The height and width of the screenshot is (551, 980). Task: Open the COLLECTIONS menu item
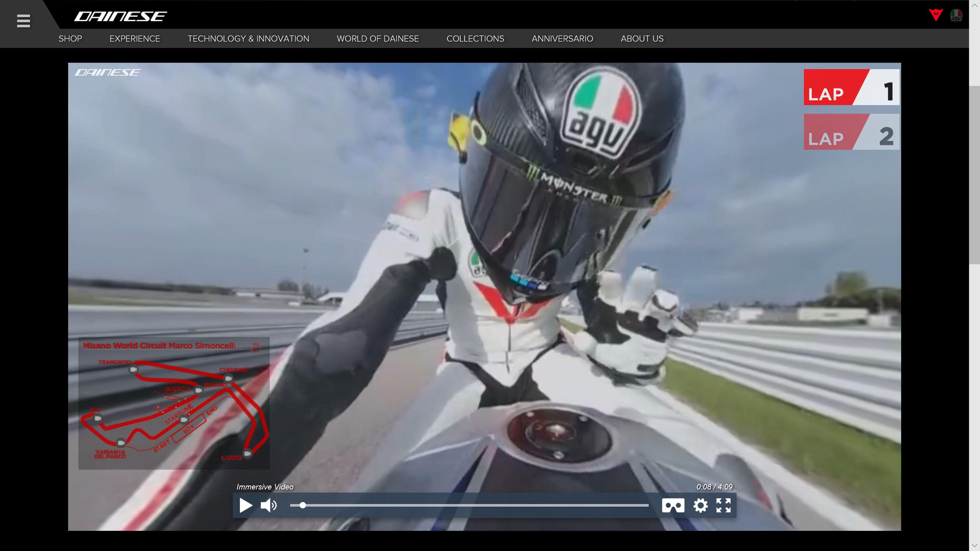(x=475, y=39)
